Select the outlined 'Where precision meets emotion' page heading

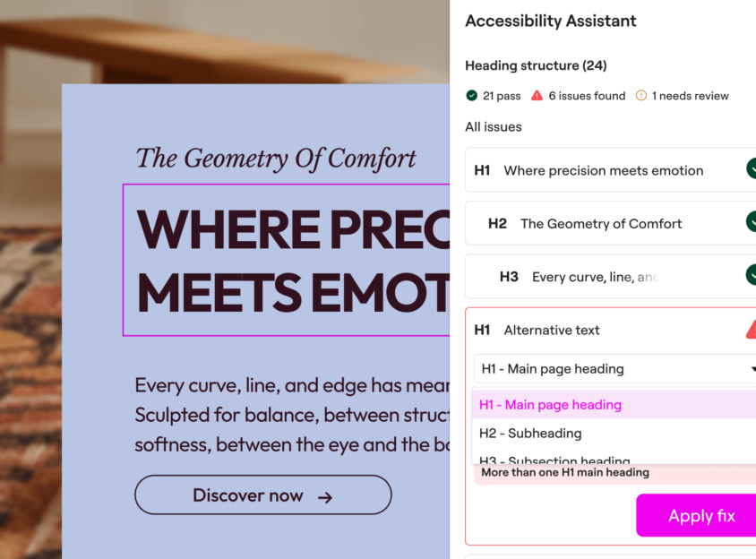[x=287, y=260]
